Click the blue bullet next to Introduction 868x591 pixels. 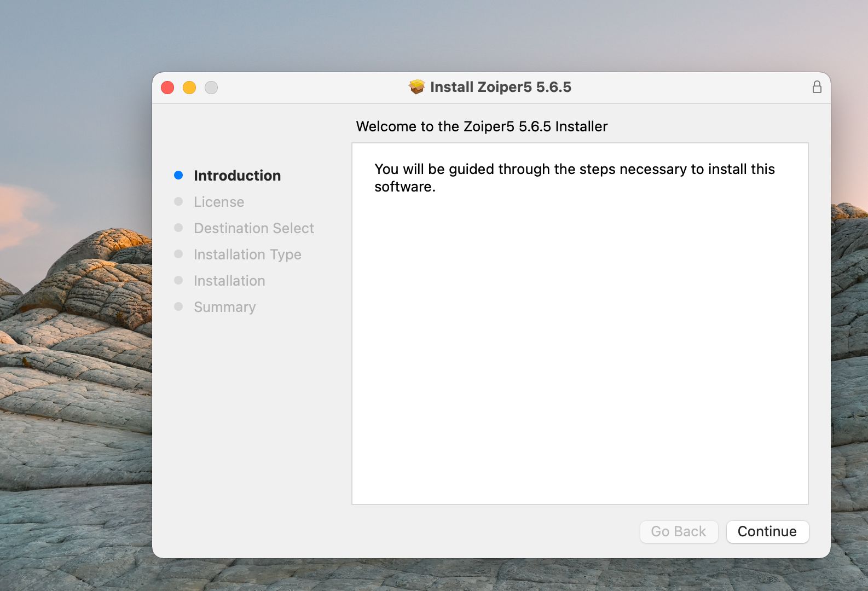pos(178,175)
